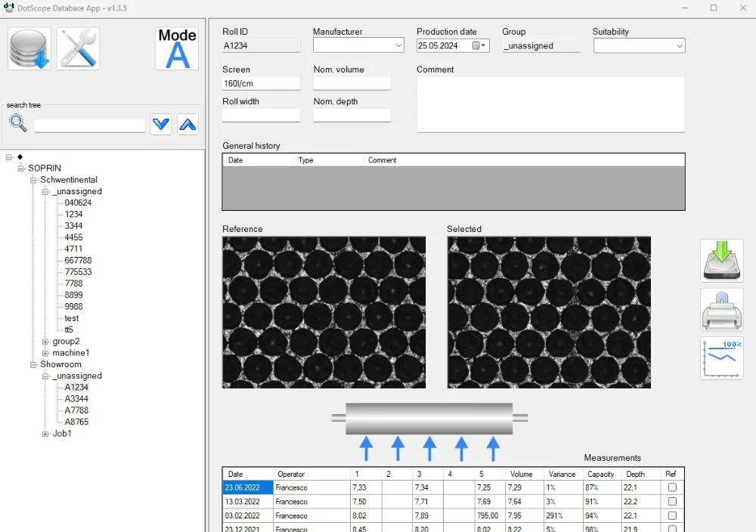Click the magnifier search tree icon
Image resolution: width=756 pixels, height=532 pixels.
pyautogui.click(x=18, y=123)
